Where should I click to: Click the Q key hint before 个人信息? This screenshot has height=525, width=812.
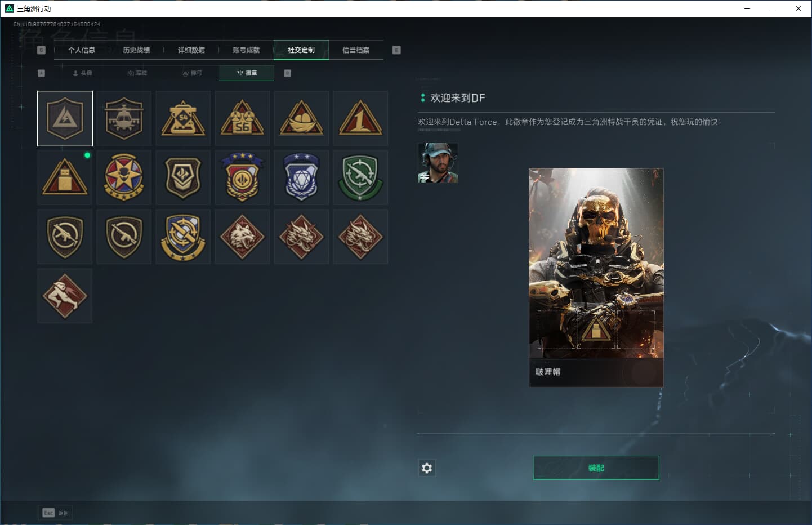pos(41,50)
